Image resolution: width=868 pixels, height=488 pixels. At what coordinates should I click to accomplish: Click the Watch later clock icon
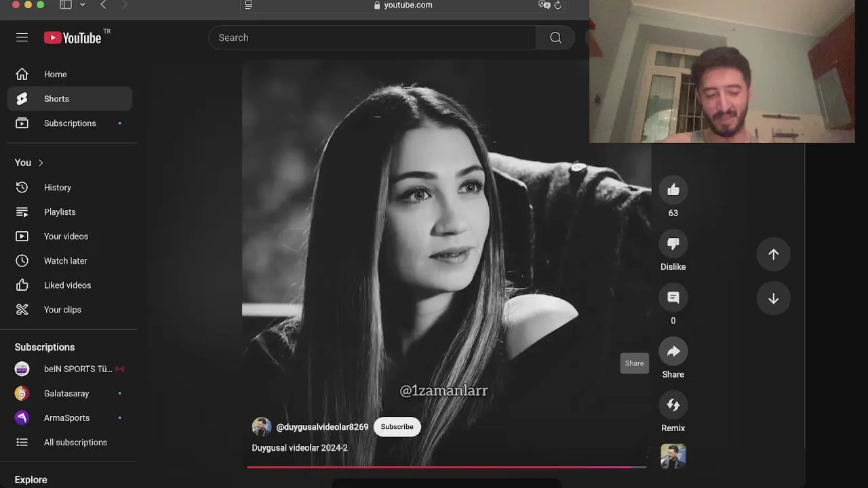(22, 261)
